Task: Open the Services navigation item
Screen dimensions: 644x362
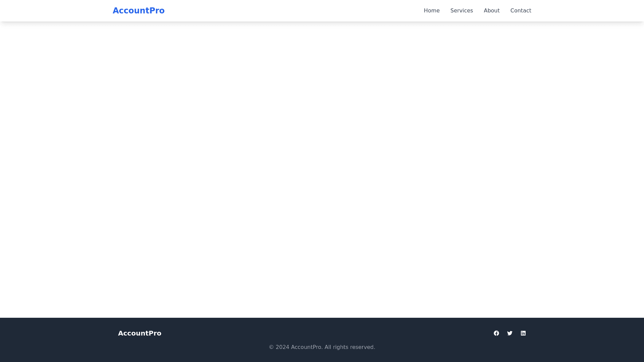Action: 462,11
